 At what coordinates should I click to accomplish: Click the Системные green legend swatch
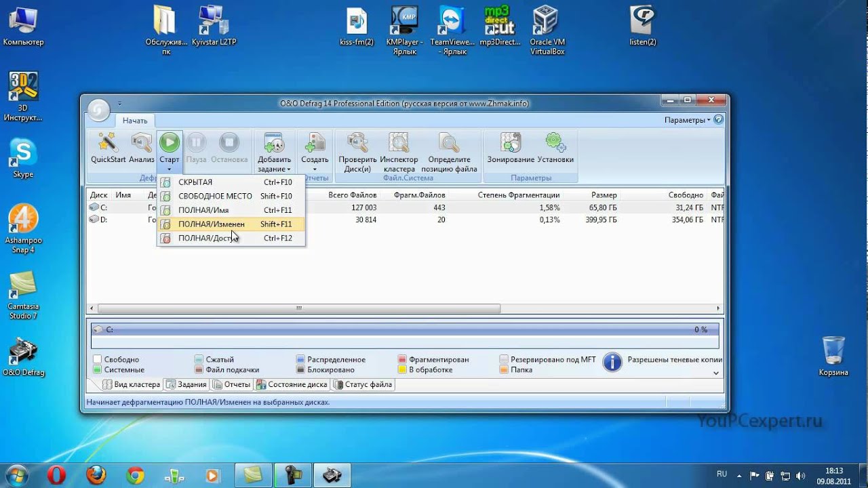tap(98, 370)
